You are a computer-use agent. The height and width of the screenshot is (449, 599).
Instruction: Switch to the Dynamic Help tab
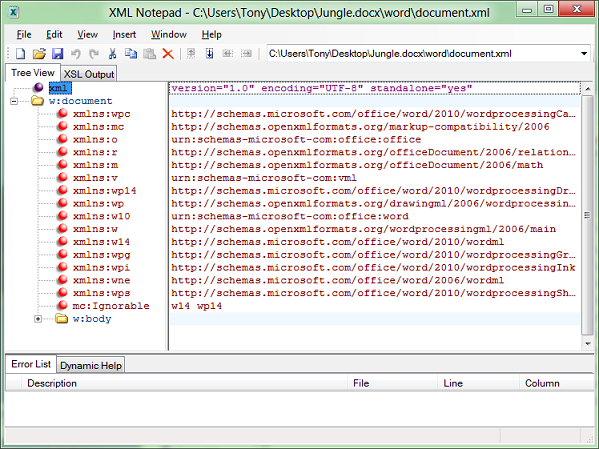[x=91, y=366]
